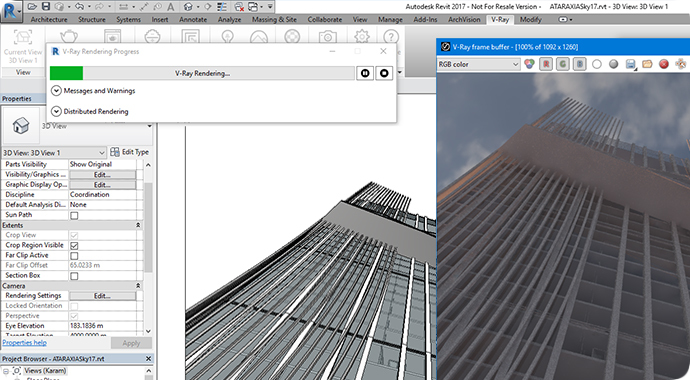The height and width of the screenshot is (380, 690).
Task: Enable the Sun Path checkbox
Action: (x=74, y=216)
